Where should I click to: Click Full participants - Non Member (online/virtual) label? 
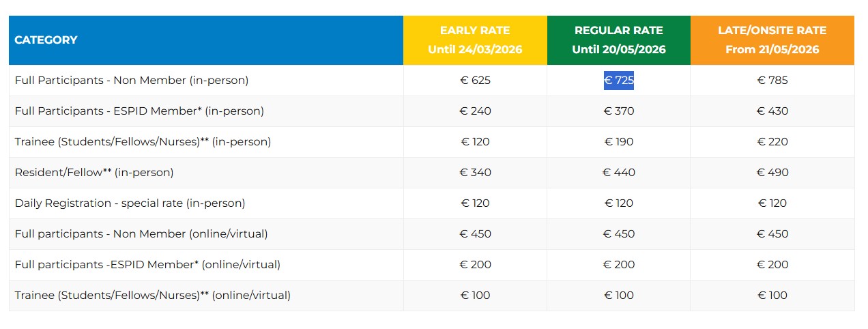pyautogui.click(x=141, y=234)
